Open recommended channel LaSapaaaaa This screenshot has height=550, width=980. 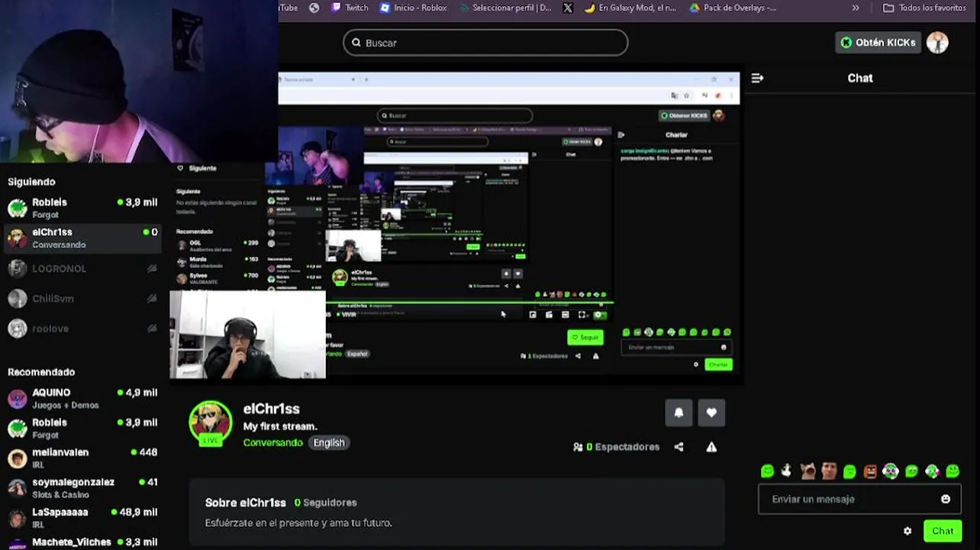pyautogui.click(x=82, y=517)
